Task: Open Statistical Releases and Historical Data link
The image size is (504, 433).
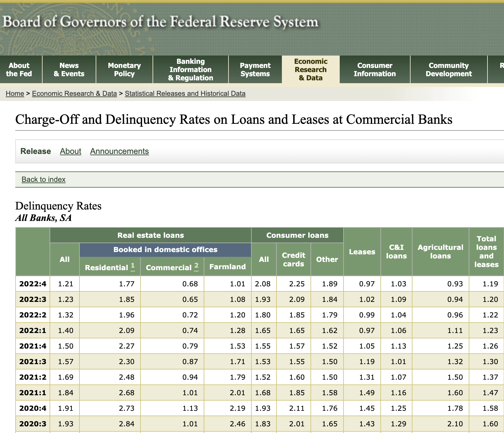Action: 185,93
